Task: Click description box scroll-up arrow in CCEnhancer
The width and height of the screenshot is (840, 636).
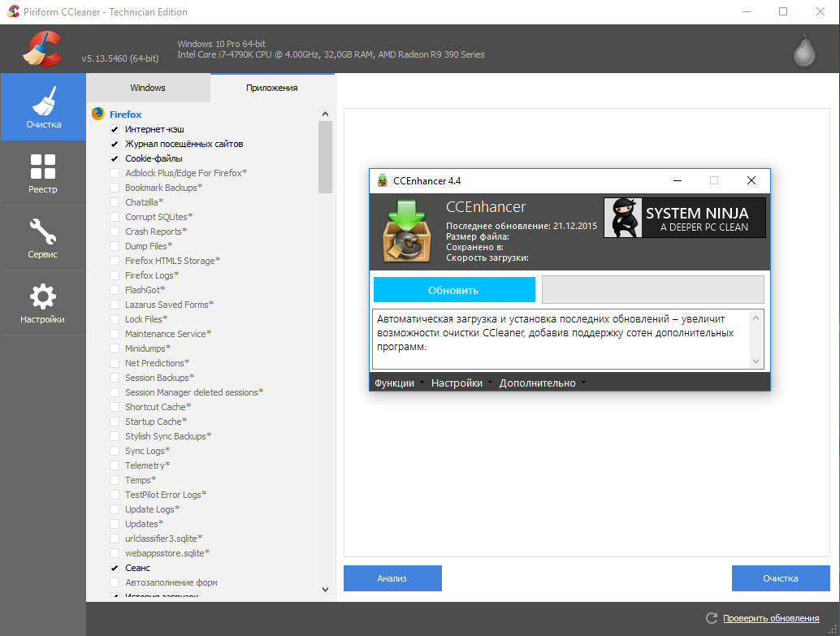Action: click(756, 318)
